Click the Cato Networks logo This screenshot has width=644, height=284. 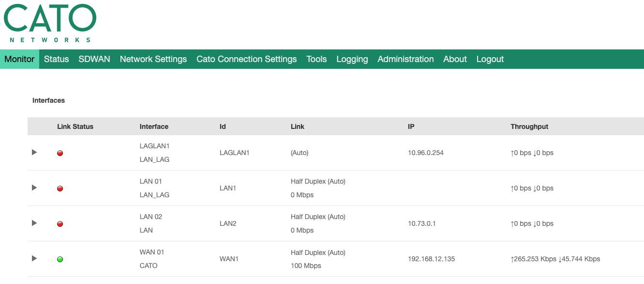click(x=50, y=23)
